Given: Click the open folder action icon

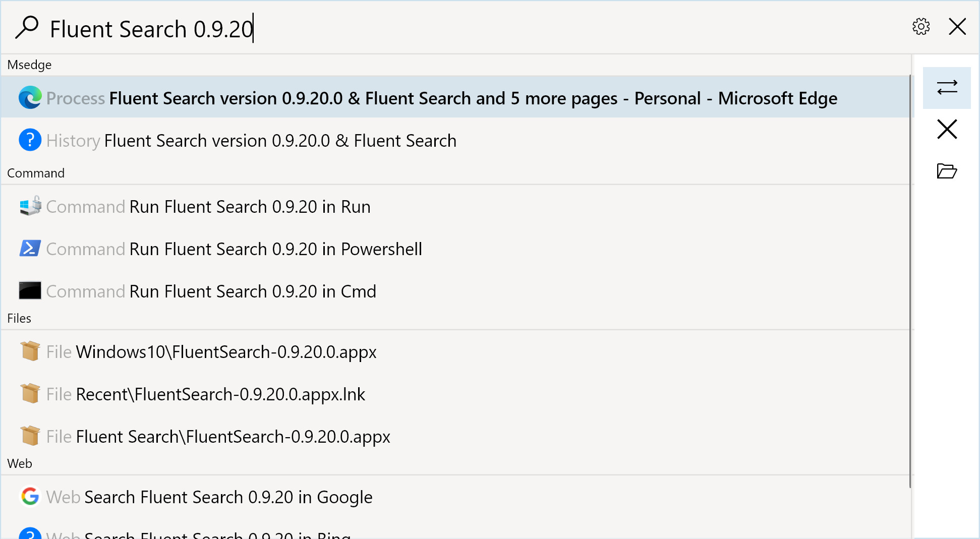Looking at the screenshot, I should point(947,171).
